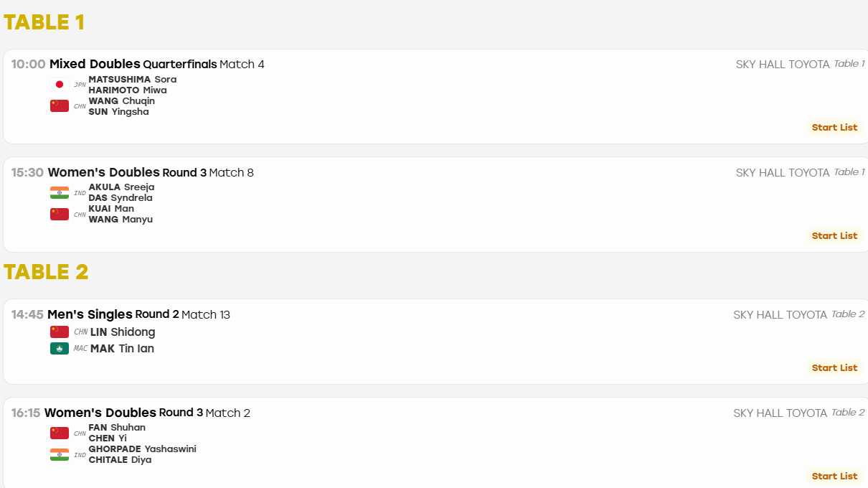The height and width of the screenshot is (488, 868).
Task: Click China flag beside KUAI Man
Action: click(60, 214)
